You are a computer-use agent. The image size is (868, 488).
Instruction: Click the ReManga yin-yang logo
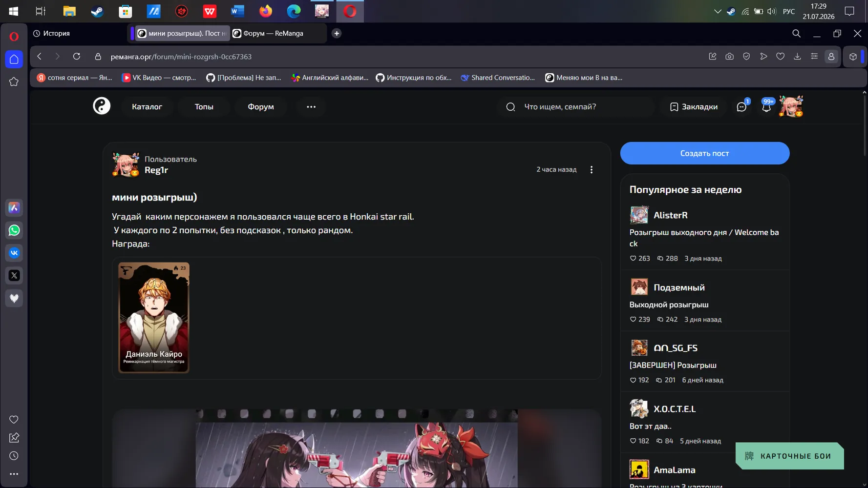(102, 106)
